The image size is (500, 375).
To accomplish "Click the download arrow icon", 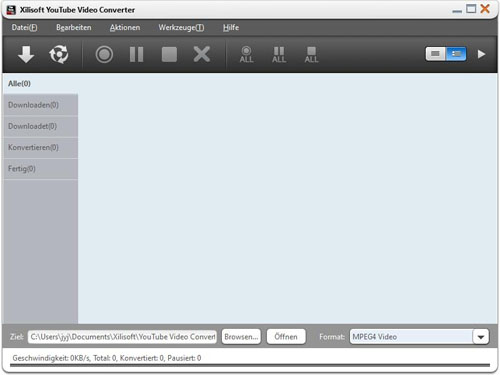I will (26, 54).
